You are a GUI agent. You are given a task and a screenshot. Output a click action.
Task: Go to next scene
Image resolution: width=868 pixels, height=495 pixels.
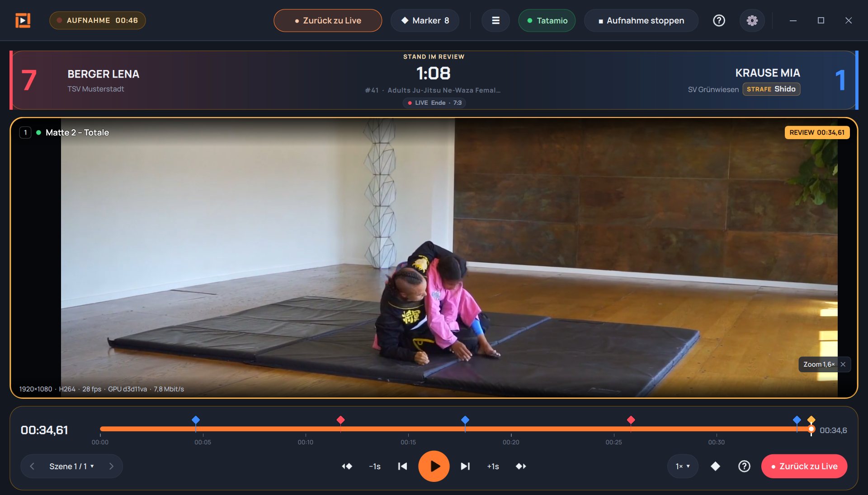point(111,466)
